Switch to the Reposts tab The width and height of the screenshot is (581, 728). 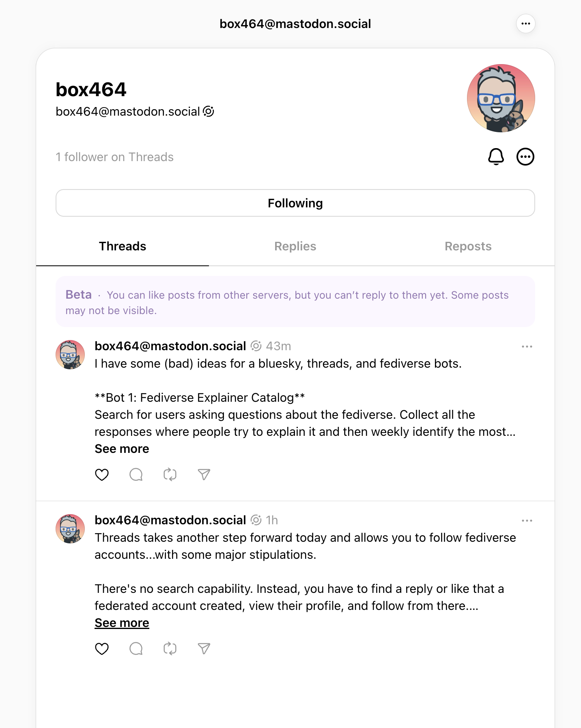coord(468,246)
